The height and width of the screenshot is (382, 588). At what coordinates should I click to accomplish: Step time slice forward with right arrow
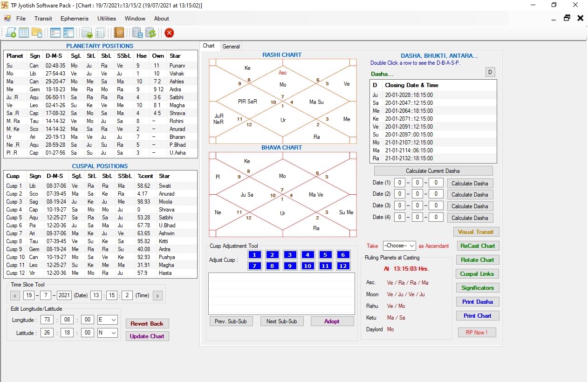[157, 295]
